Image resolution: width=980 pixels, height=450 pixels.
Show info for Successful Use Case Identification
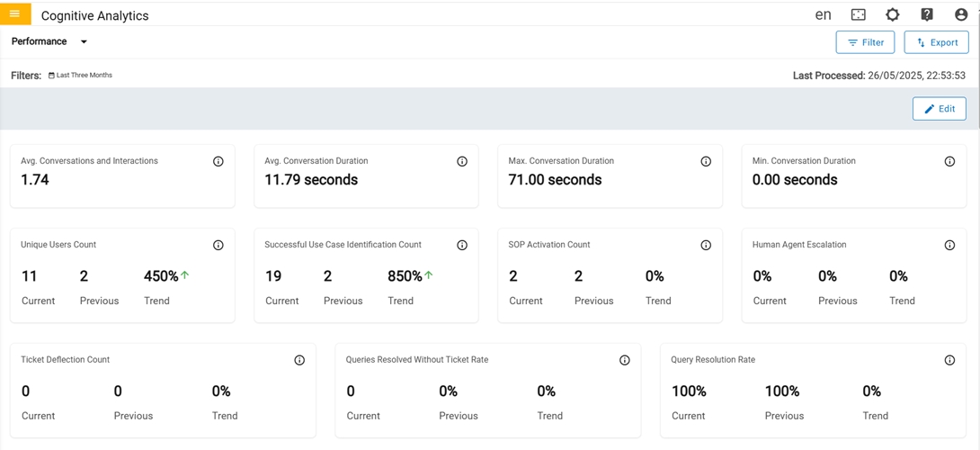(462, 245)
